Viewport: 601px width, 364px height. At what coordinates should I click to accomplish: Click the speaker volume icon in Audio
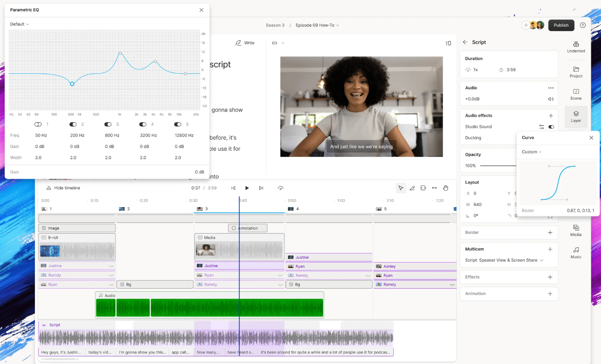pyautogui.click(x=551, y=99)
